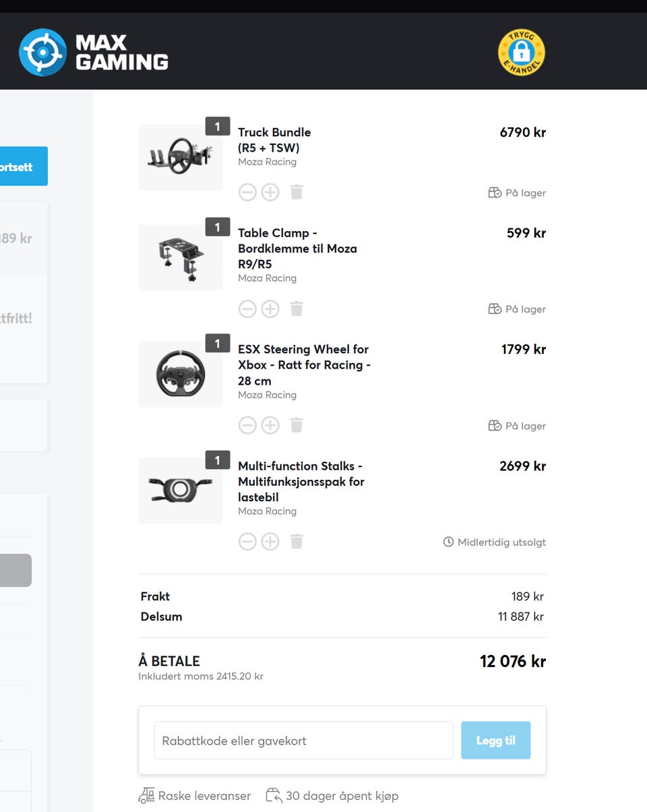Click Truck Bundle stock icon På lager
The width and height of the screenshot is (647, 812).
[495, 193]
